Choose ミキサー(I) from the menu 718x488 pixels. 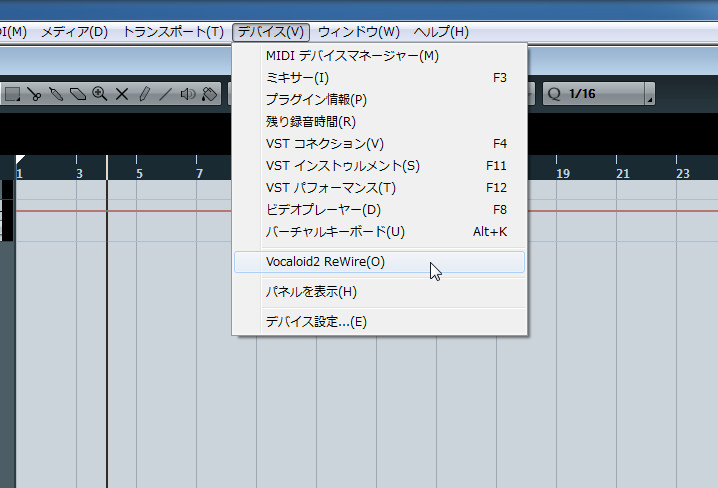[x=380, y=78]
